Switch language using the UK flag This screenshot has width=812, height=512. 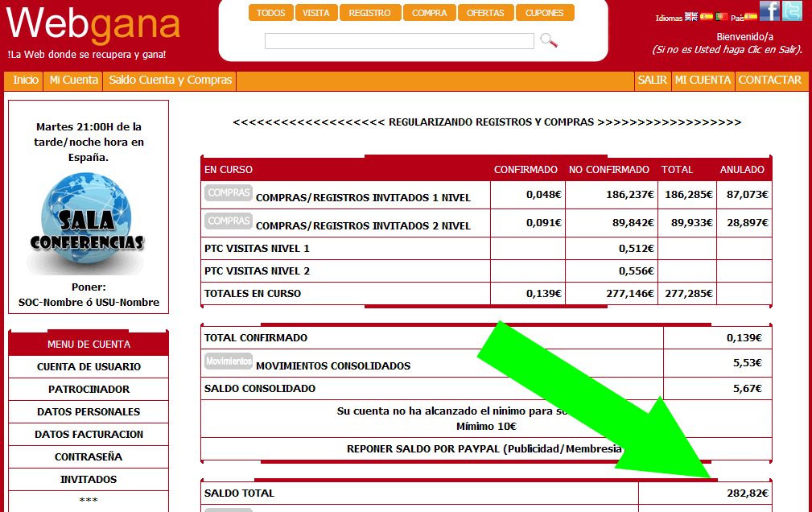690,17
